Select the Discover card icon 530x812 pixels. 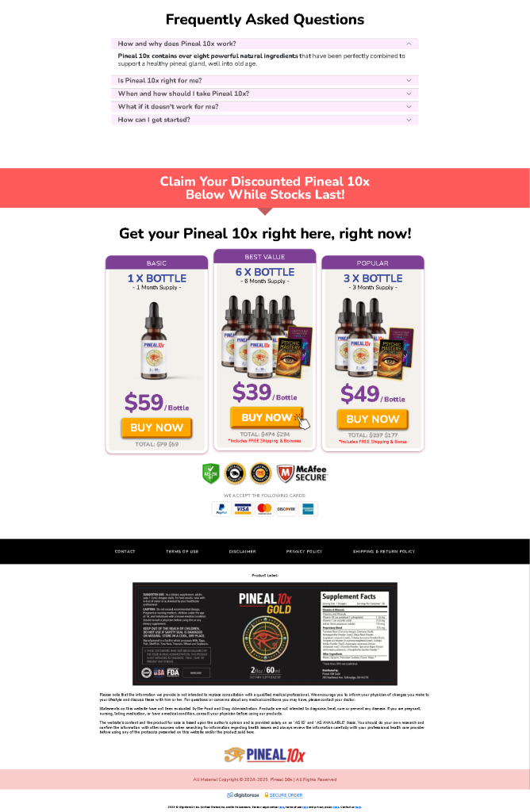[286, 509]
